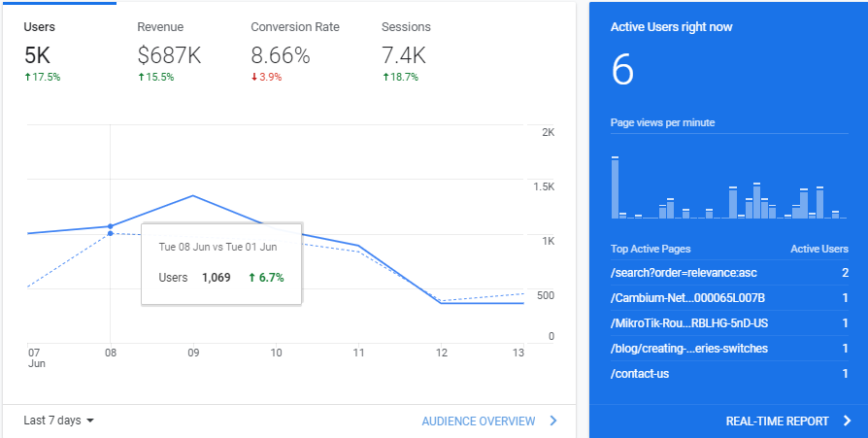Screen dimensions: 868x438
Task: Open the /Cambium-Net...000065L007B active page row
Action: click(729, 298)
